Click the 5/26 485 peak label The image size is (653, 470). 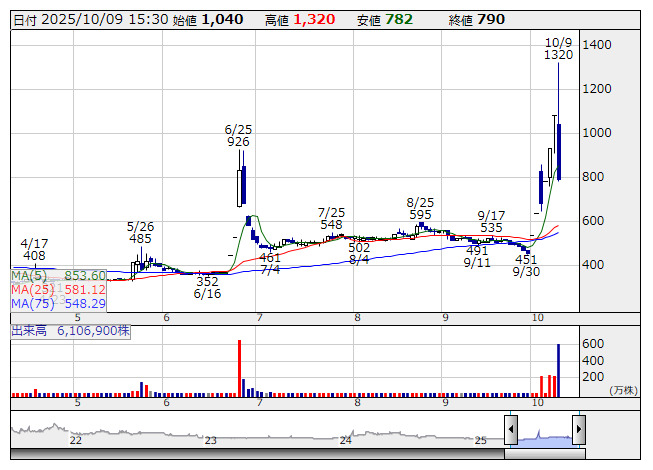click(x=140, y=233)
